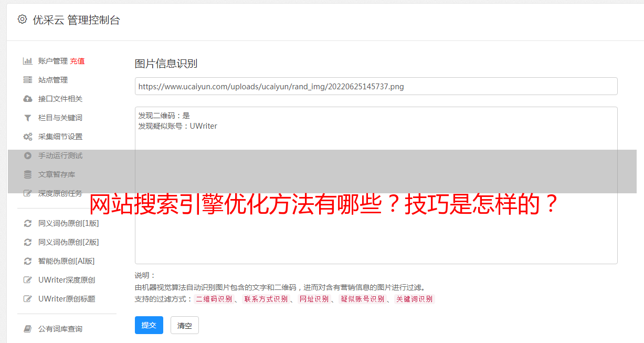Viewport: 644px width, 343px height.
Task: Click the image URL input field
Action: (376, 86)
